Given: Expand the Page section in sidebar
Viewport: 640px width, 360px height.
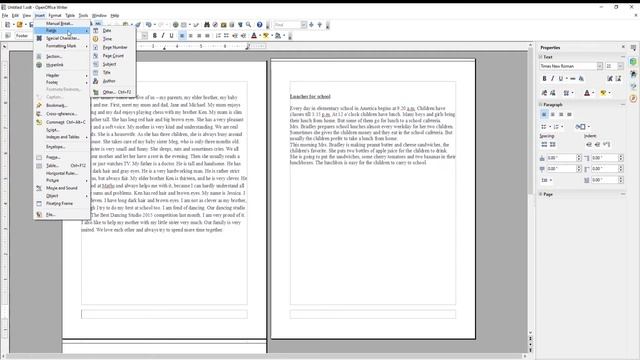Looking at the screenshot, I should [547, 194].
